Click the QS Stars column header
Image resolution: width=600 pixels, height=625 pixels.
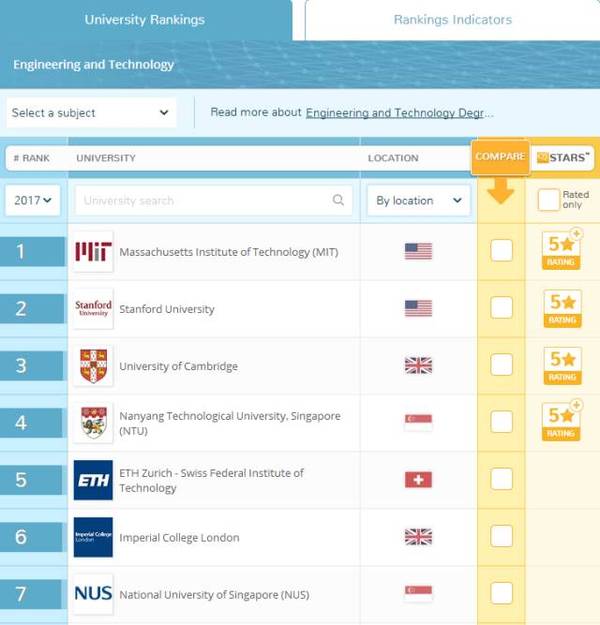563,157
